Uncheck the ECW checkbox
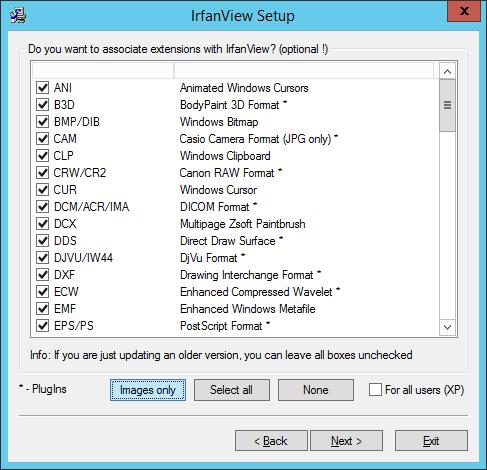Screen dimensions: 487x470 click(x=42, y=292)
